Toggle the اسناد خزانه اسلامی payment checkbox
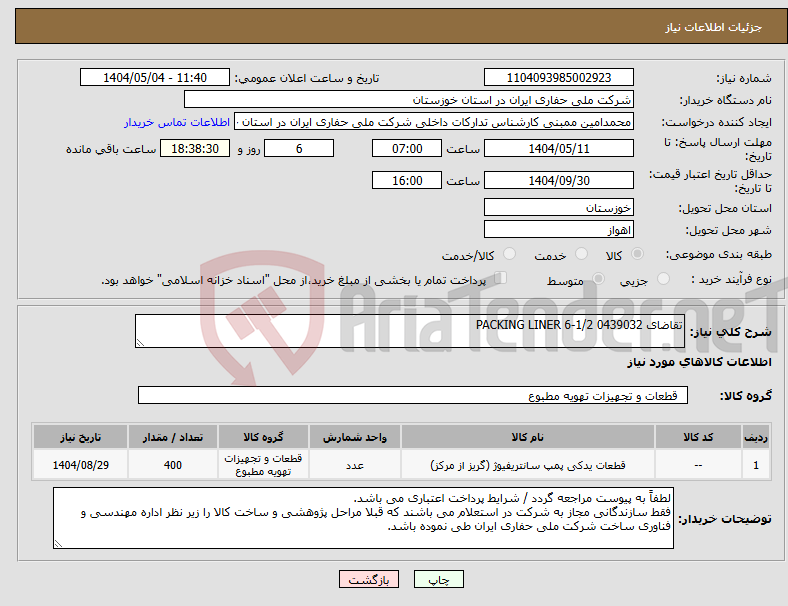 click(500, 278)
